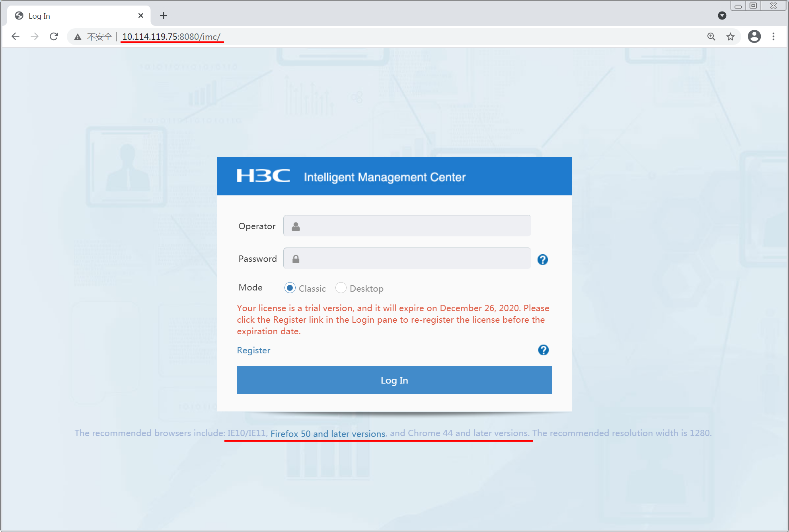Open the browser profile avatar
The image size is (789, 532).
(x=754, y=37)
